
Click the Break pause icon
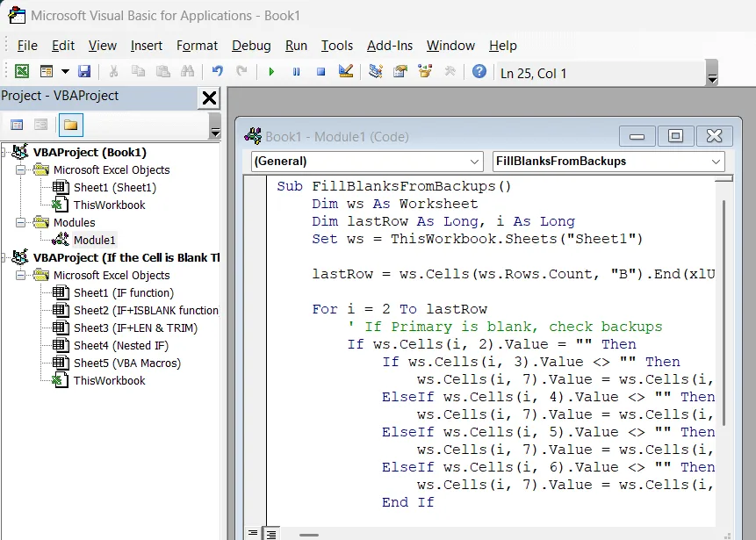(296, 72)
